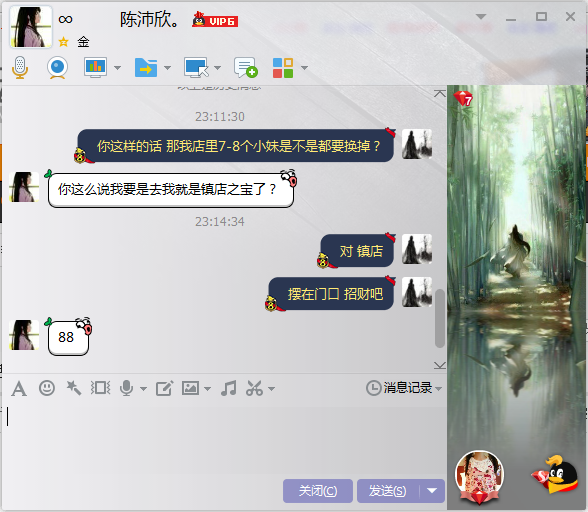Viewport: 588px width, 512px height.
Task: Expand remote desktop dropdown arrow
Action: [218, 68]
